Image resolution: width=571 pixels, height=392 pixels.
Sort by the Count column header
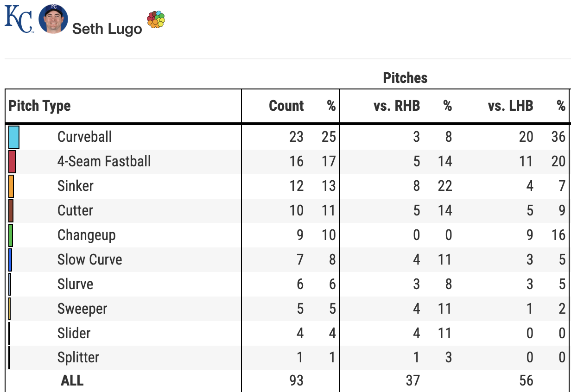[x=286, y=106]
